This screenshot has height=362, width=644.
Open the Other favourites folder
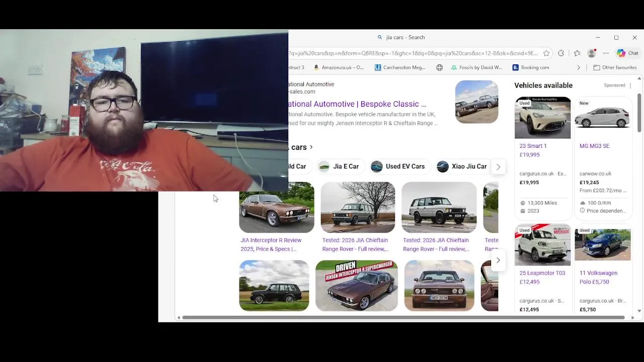615,67
